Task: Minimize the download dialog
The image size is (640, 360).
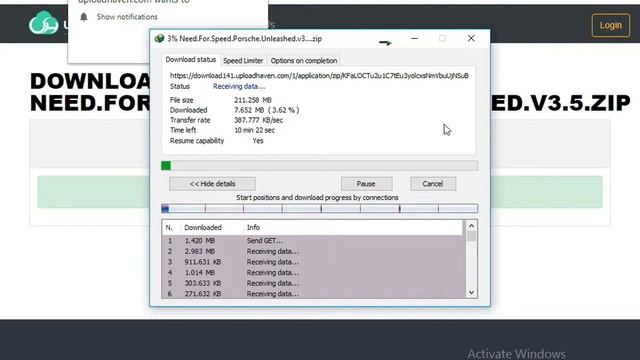Action: point(414,38)
